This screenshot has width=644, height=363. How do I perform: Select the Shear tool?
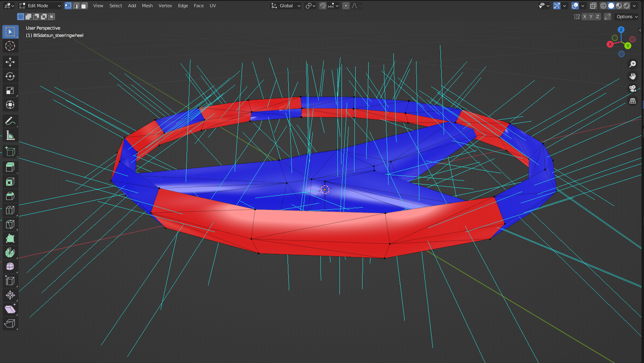coord(10,309)
